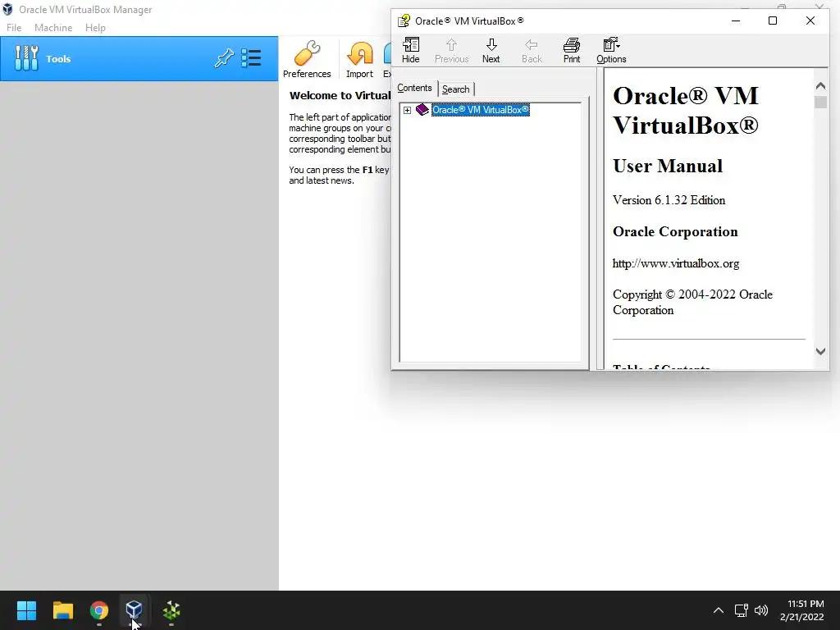Click the User Manual heading
This screenshot has height=630, width=840.
pyautogui.click(x=668, y=166)
